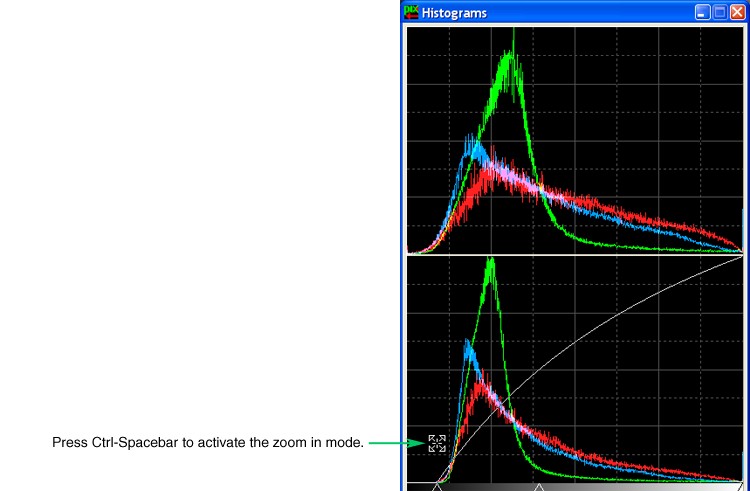Click inside the lower input histogram panel
Viewport: 750px width, 491px height.
click(574, 369)
